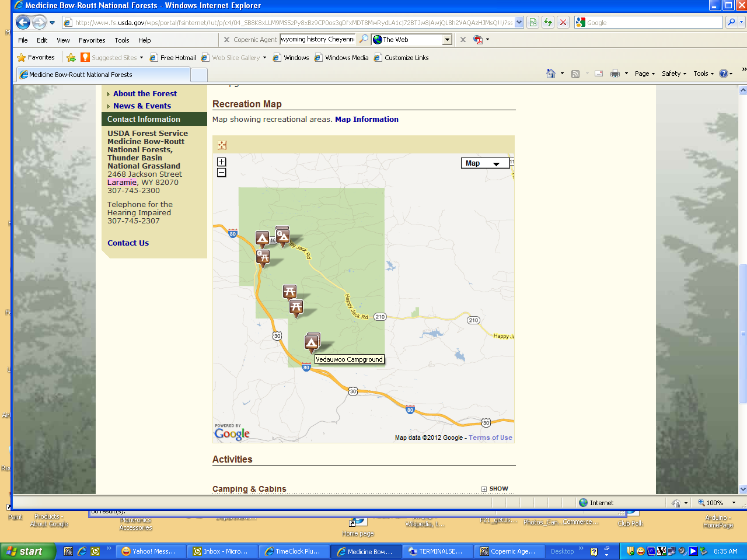Click the Home icon in command bar
Screen dimensions: 747x560
(x=551, y=73)
